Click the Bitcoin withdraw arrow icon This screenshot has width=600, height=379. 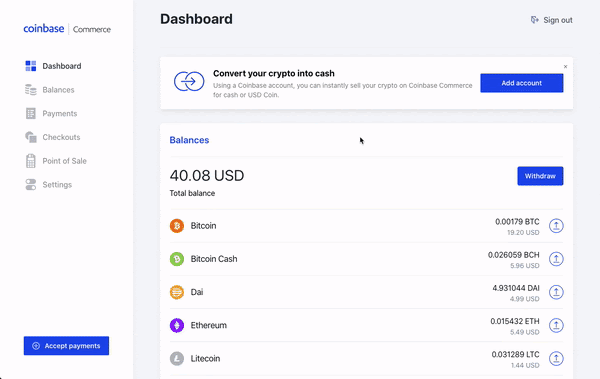(556, 226)
